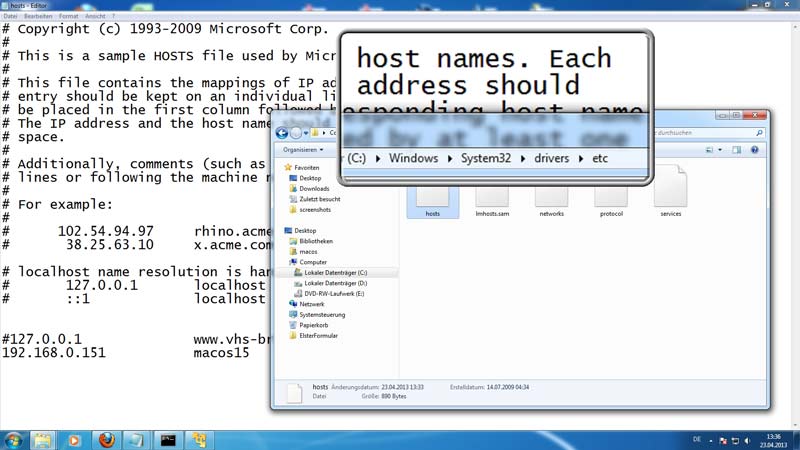
Task: Click the Explorer back navigation arrow
Action: tap(282, 133)
